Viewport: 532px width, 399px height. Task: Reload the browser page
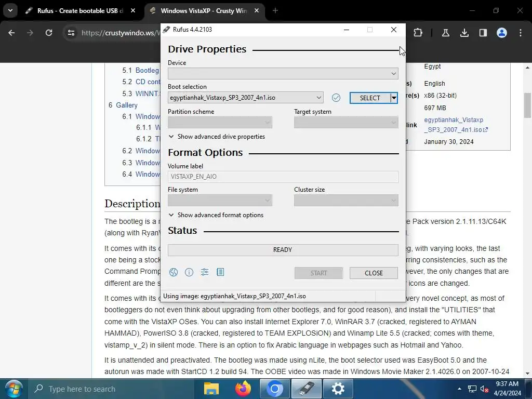pos(49,33)
